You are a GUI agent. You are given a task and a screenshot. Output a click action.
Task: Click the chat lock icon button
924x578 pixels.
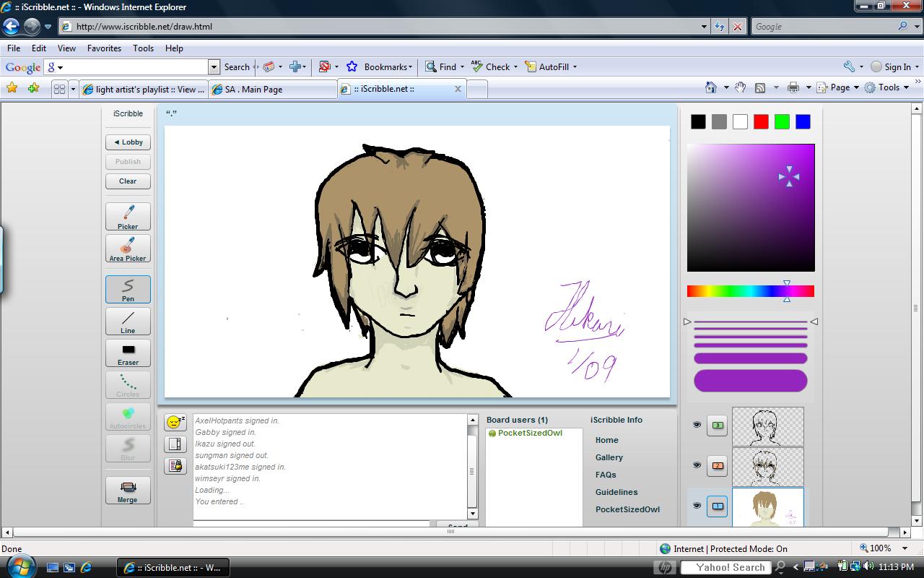175,466
